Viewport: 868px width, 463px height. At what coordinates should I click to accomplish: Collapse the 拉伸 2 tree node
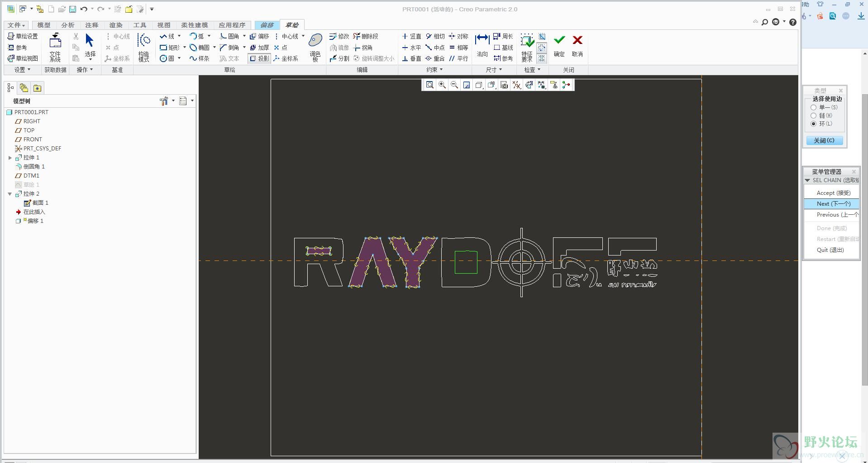pos(10,194)
